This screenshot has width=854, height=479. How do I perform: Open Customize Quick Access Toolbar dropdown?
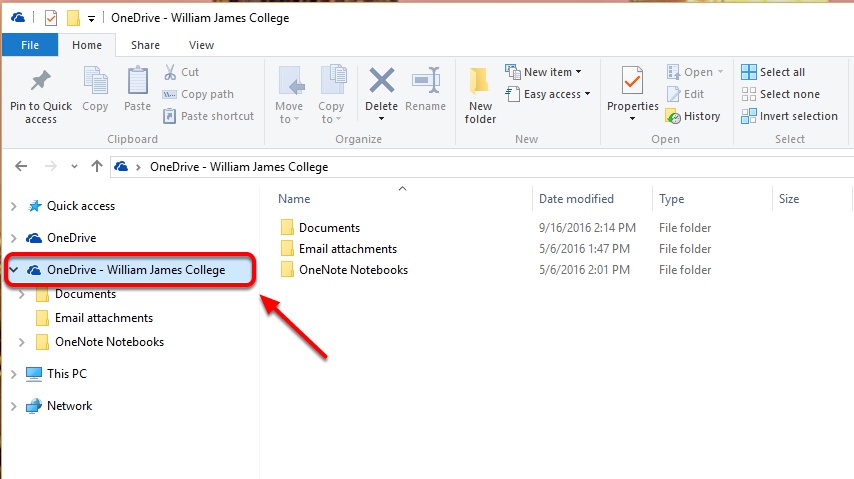92,19
